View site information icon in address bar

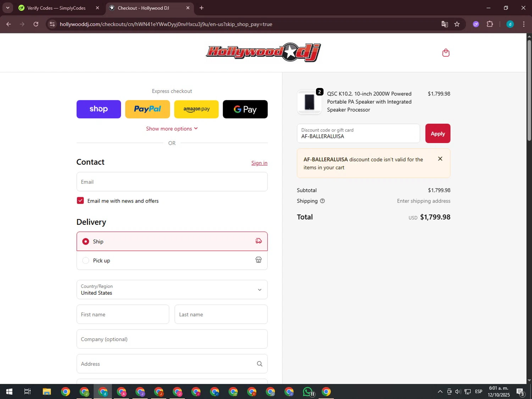[x=52, y=24]
